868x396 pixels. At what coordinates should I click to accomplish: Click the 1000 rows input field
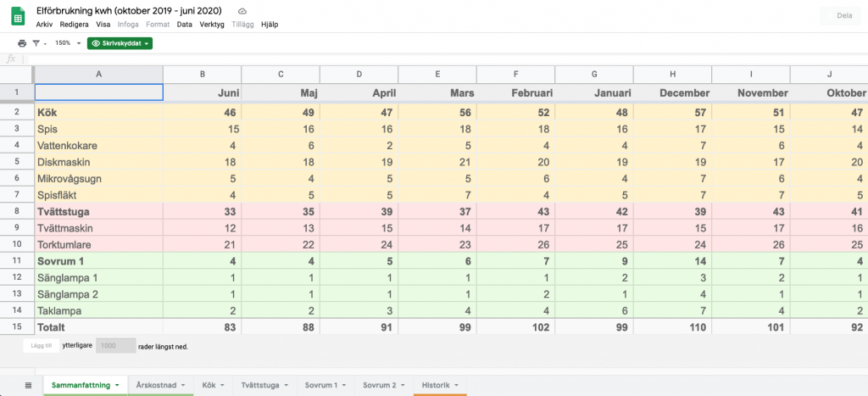(x=115, y=346)
